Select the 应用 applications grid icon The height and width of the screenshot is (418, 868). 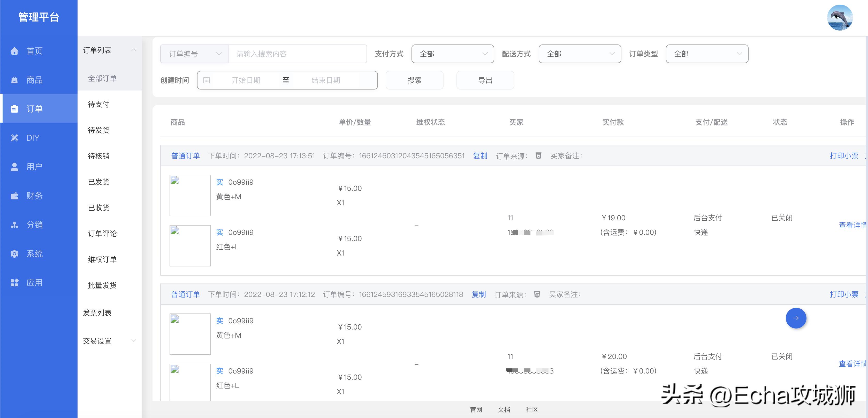14,282
